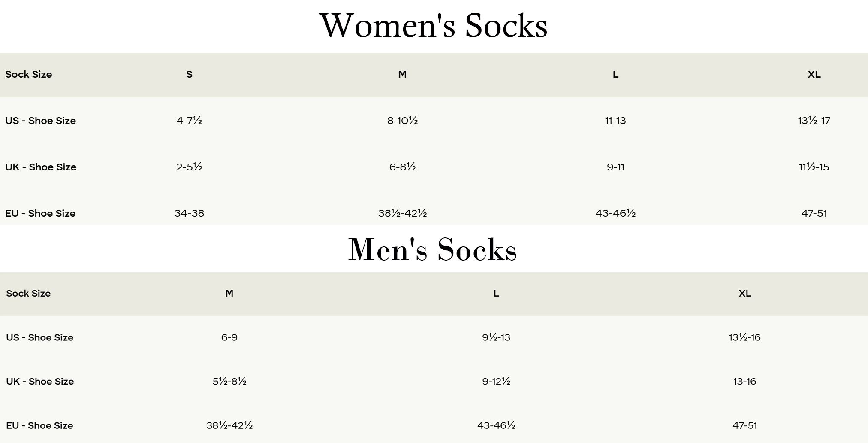Click men's UK size 9-12½ cell
Screen dimensions: 868x443
496,382
